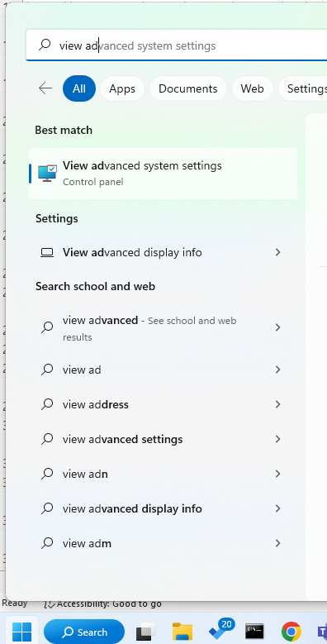Screen dimensions: 327x644
Task: Open View advanced system settings result
Action: click(x=163, y=174)
